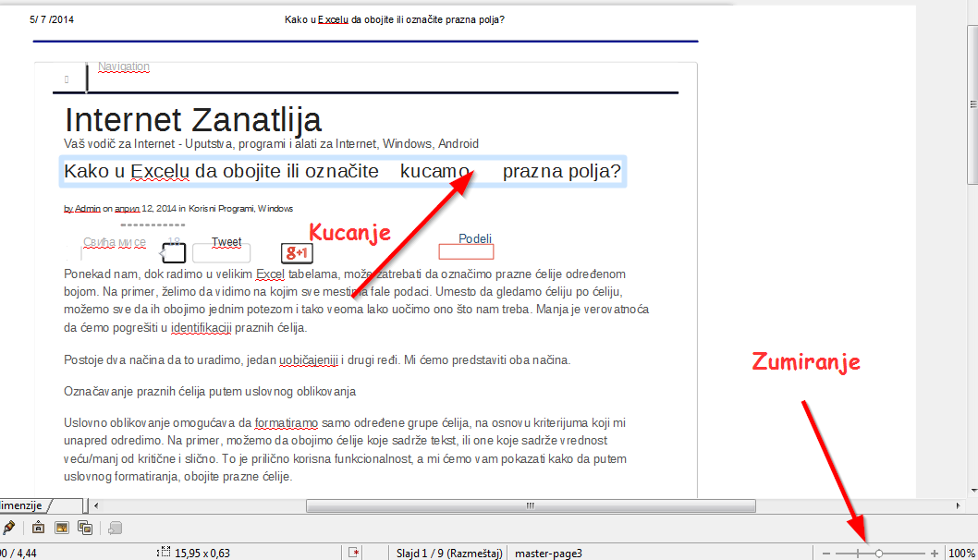The height and width of the screenshot is (560, 978).
Task: Click the object size indicator icon
Action: point(164,552)
